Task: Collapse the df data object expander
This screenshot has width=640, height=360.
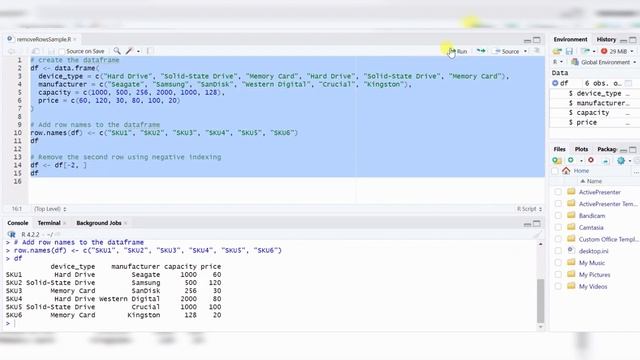Action: tap(555, 83)
